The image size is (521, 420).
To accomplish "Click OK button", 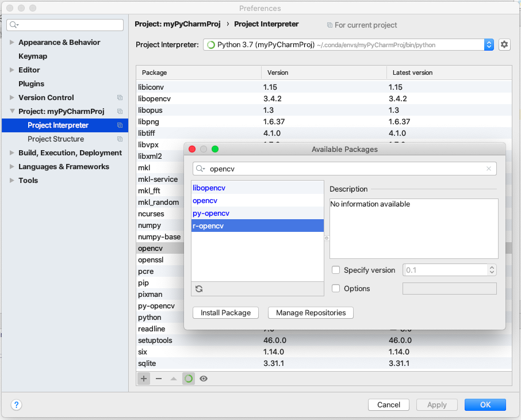I will [x=485, y=404].
